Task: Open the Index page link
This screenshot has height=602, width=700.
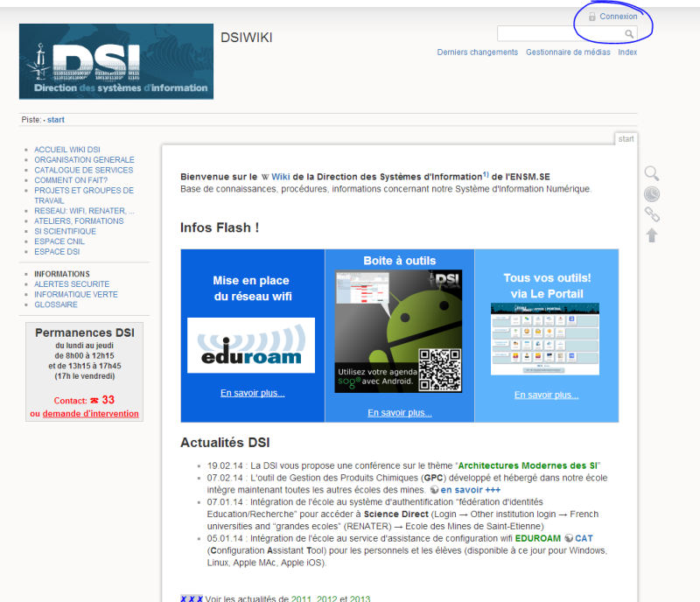Action: [x=626, y=52]
